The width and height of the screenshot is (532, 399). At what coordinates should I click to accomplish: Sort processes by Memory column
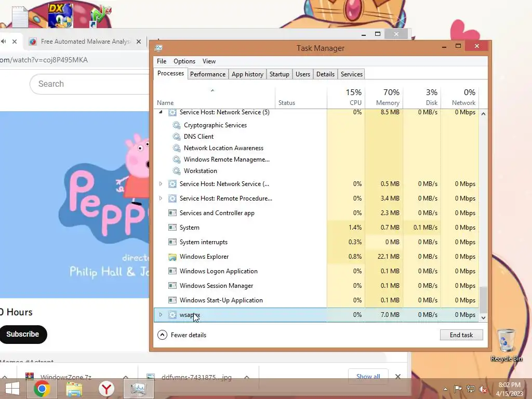384,97
